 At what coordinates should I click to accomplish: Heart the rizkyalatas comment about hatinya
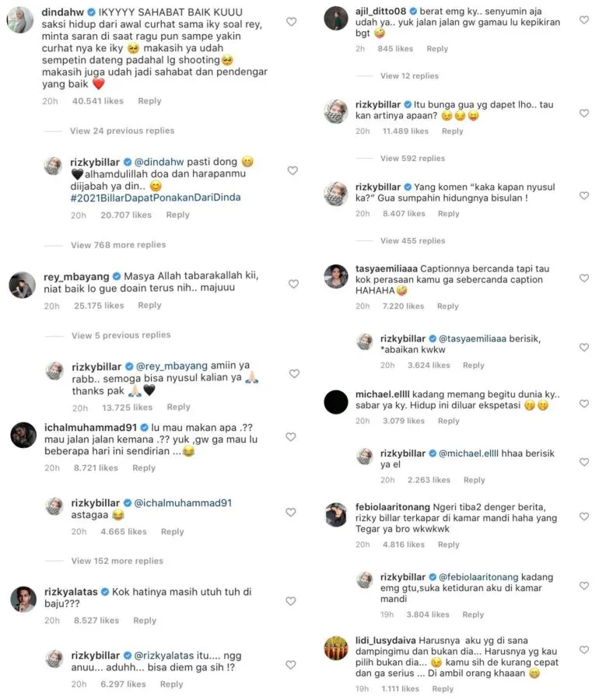pos(291,601)
